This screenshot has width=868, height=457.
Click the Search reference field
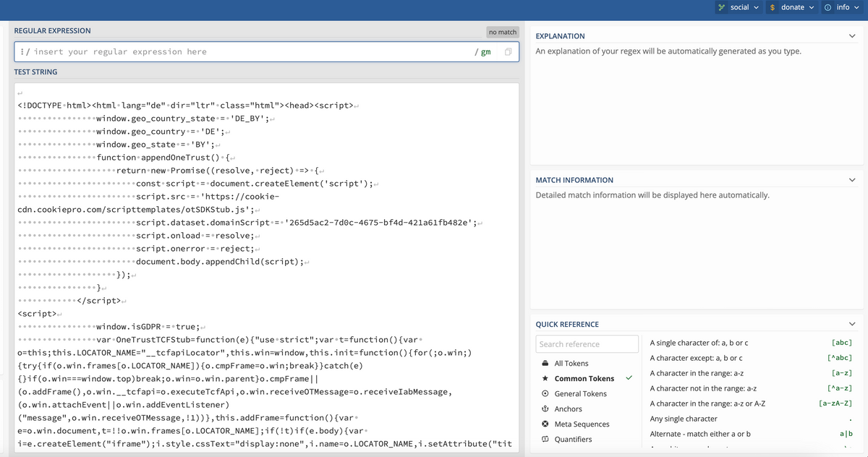[587, 344]
